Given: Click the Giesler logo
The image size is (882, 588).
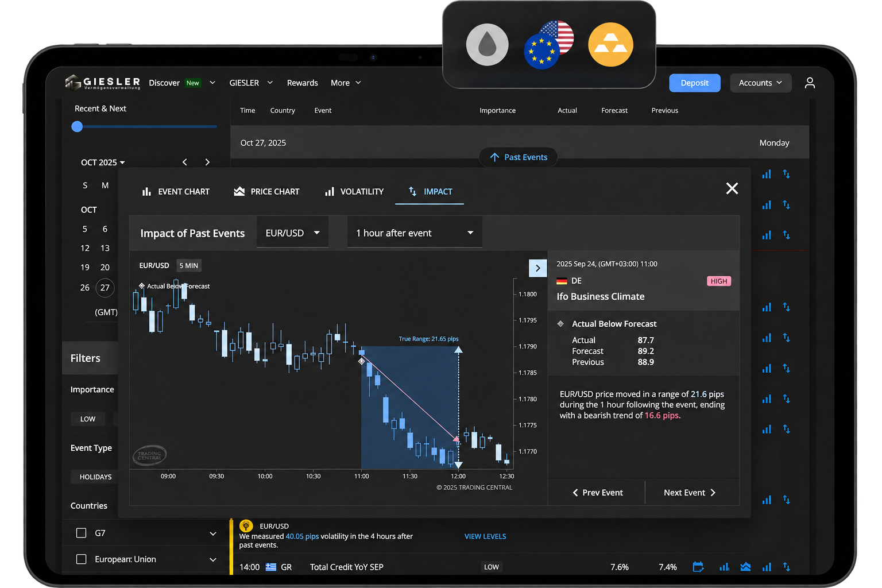Looking at the screenshot, I should (x=103, y=83).
